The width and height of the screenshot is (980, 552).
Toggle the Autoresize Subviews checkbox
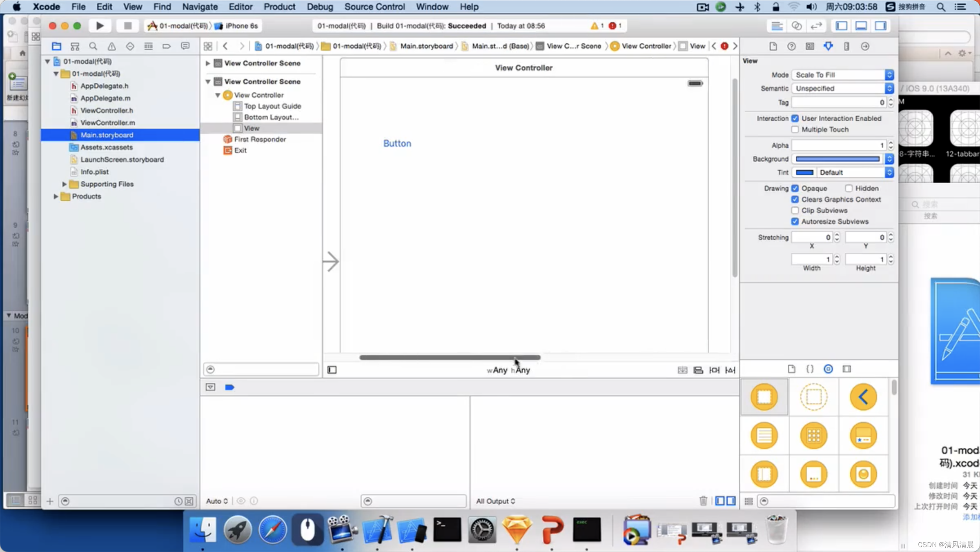[795, 221]
